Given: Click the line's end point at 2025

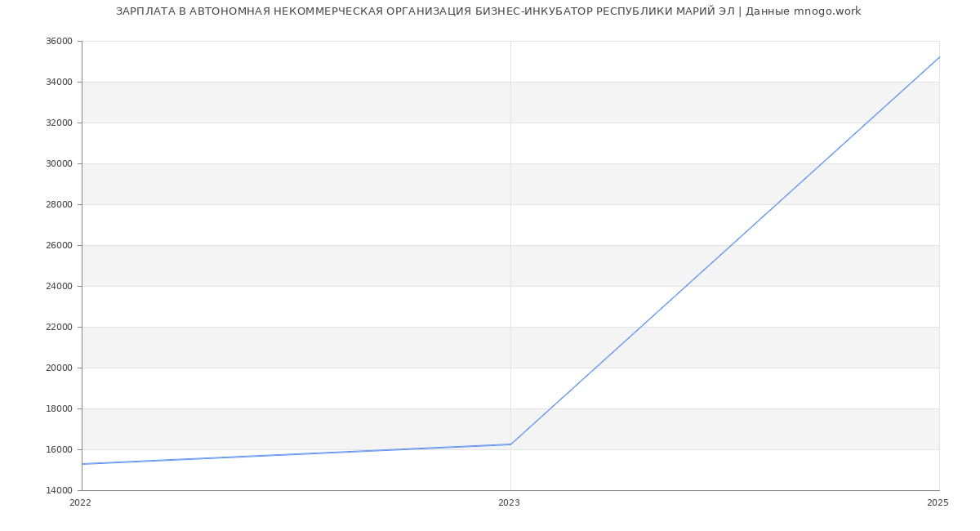Looking at the screenshot, I should click(x=939, y=57).
